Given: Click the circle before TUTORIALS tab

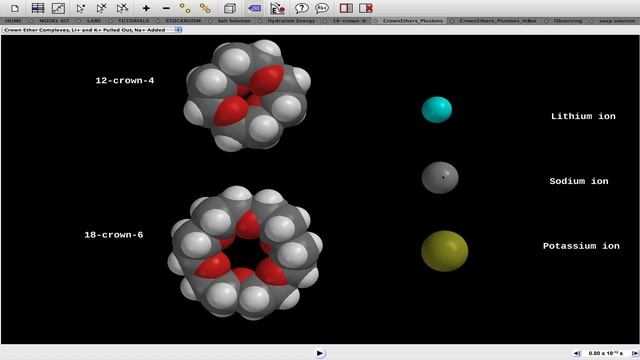Looking at the screenshot, I should (110, 20).
